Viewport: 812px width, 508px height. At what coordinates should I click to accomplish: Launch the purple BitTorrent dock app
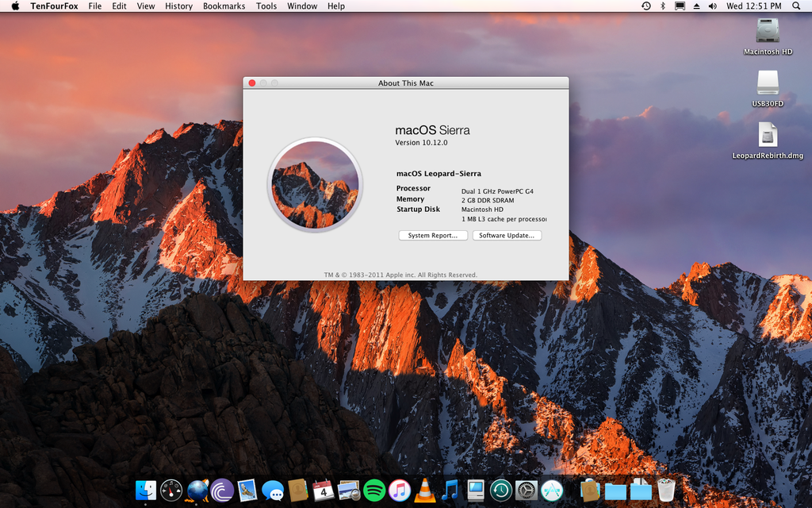coord(222,491)
